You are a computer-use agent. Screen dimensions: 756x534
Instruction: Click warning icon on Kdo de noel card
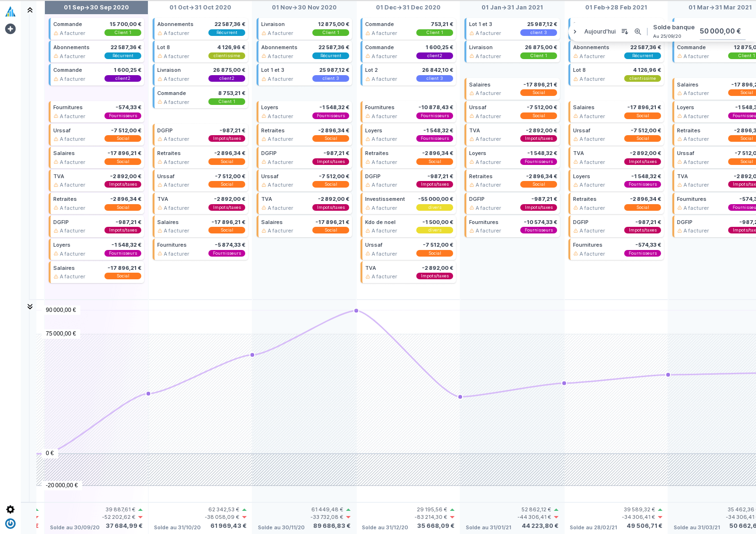click(x=368, y=231)
